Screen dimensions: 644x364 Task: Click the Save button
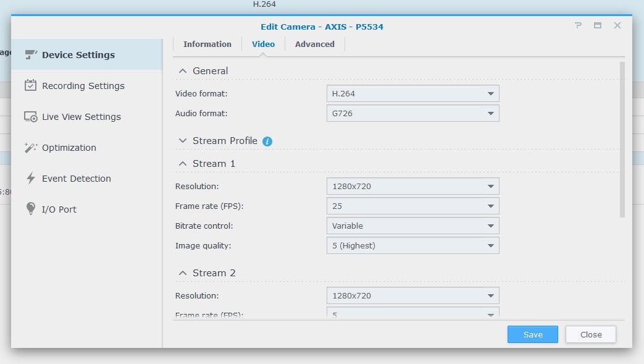point(533,334)
